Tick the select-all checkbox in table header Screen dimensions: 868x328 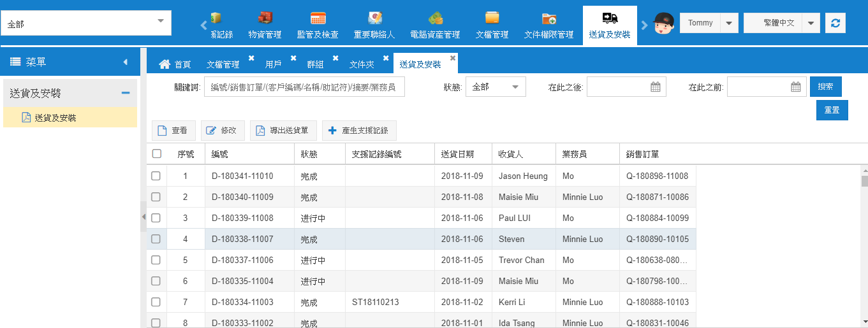(157, 153)
